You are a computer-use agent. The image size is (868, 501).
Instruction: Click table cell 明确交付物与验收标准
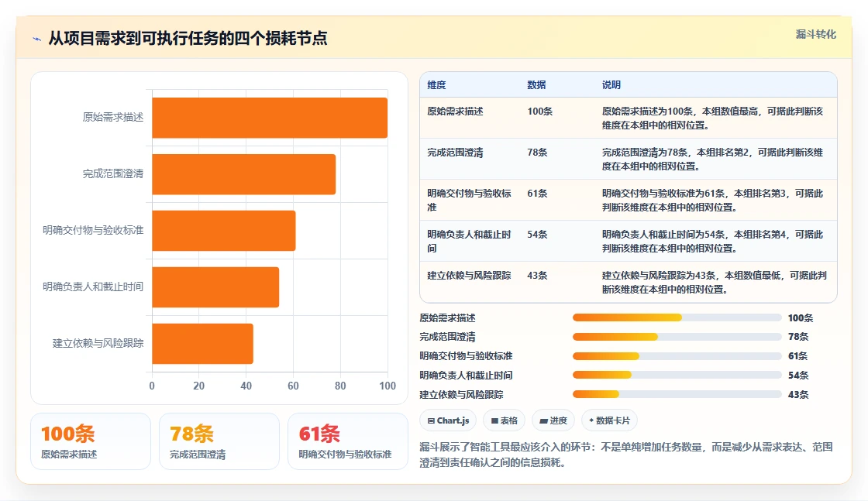click(470, 201)
